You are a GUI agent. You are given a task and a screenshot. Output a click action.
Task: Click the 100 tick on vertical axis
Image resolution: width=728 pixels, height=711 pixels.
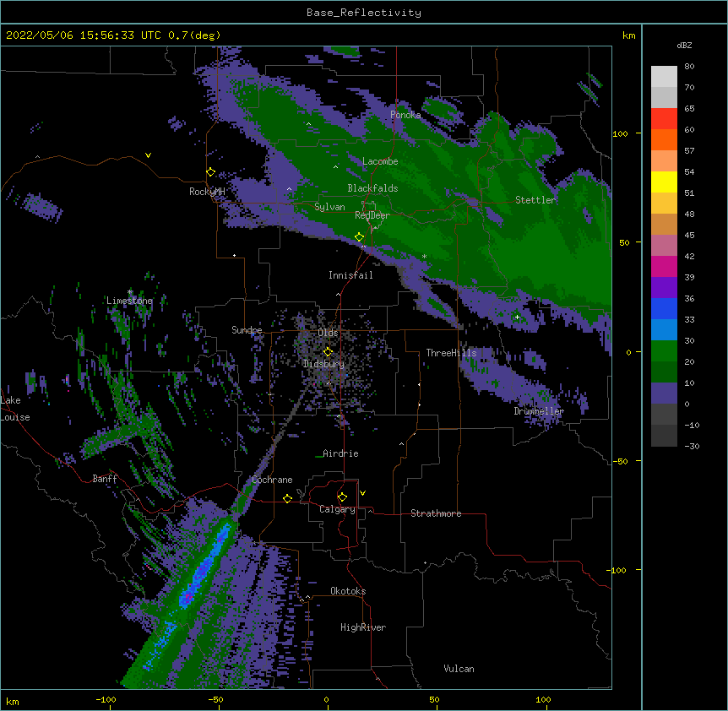click(620, 134)
